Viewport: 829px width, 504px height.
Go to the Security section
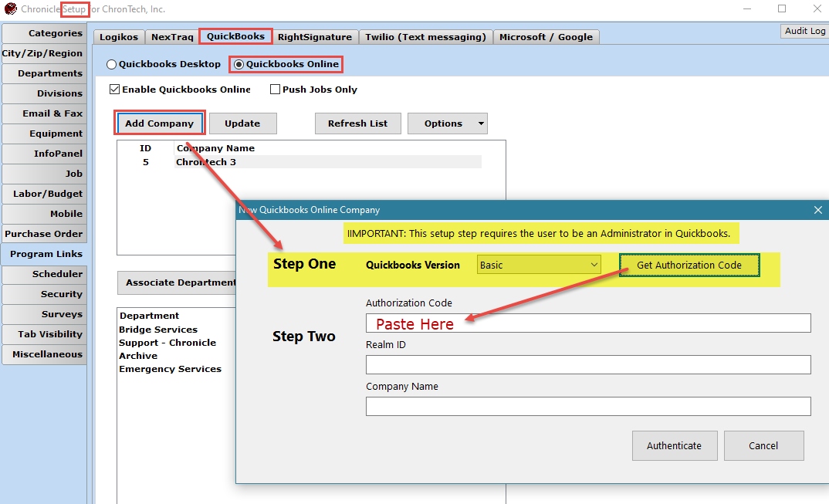(44, 294)
